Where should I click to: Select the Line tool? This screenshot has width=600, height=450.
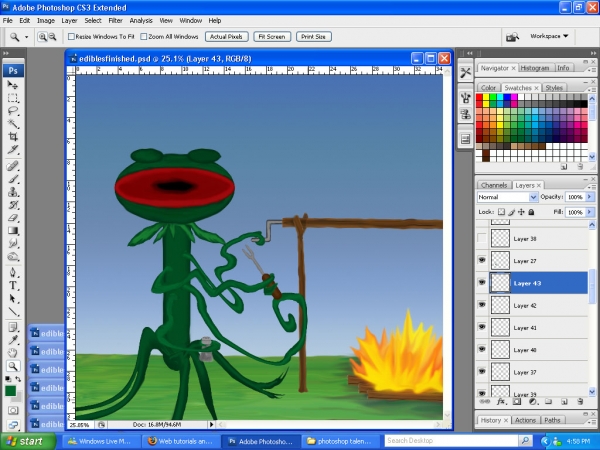click(13, 311)
